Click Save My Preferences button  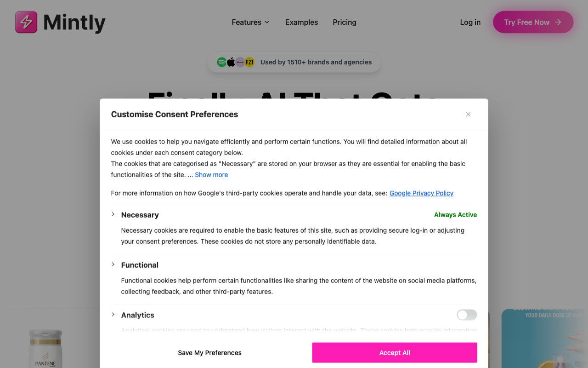pos(209,353)
